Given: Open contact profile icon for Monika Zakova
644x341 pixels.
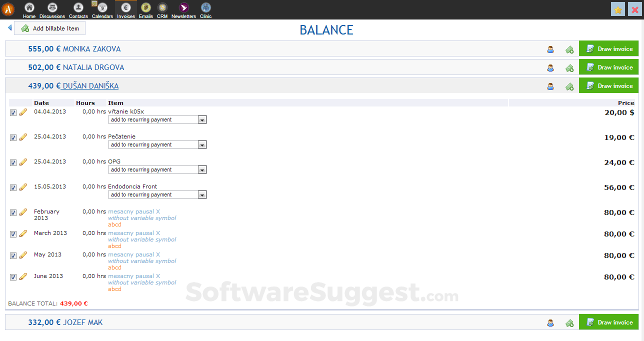Looking at the screenshot, I should (x=550, y=49).
